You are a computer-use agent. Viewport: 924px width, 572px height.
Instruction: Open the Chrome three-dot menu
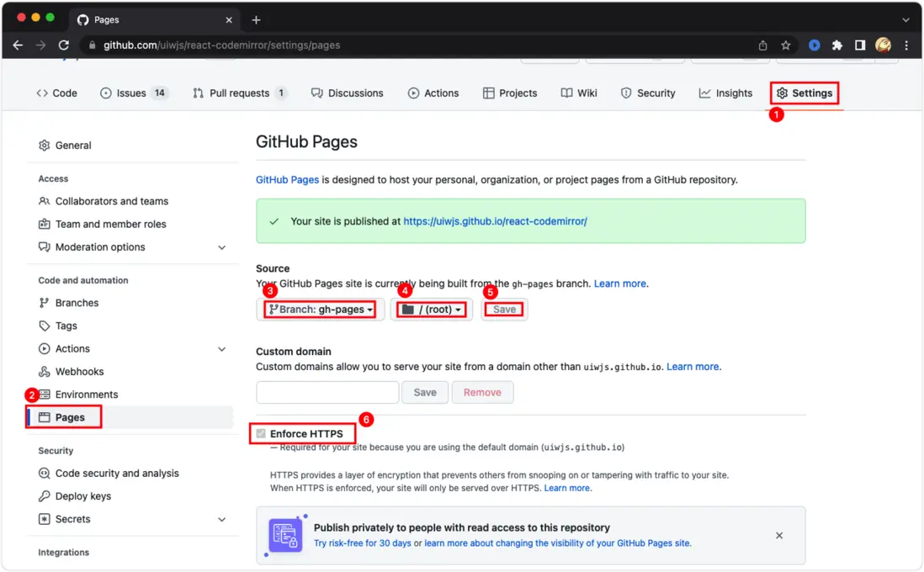tap(906, 45)
